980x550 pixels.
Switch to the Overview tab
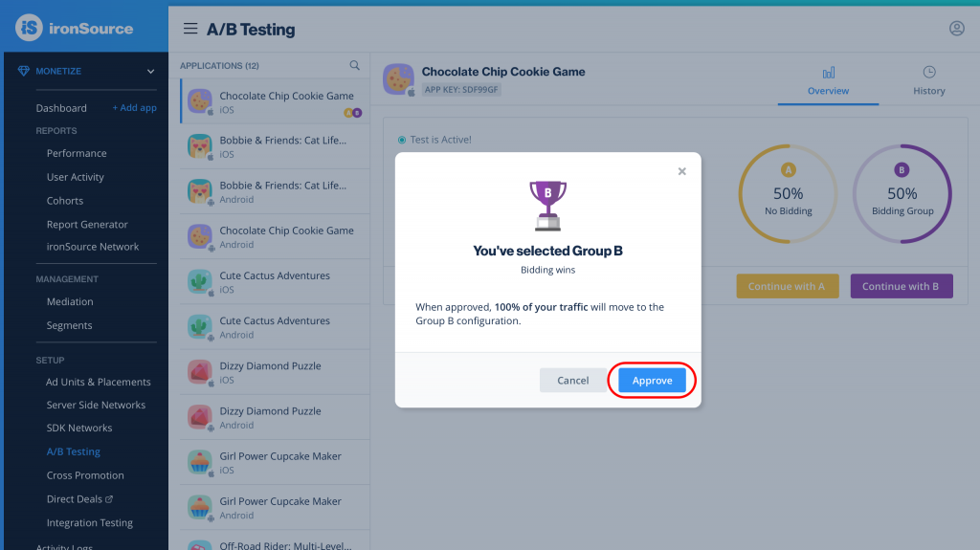[x=828, y=81]
